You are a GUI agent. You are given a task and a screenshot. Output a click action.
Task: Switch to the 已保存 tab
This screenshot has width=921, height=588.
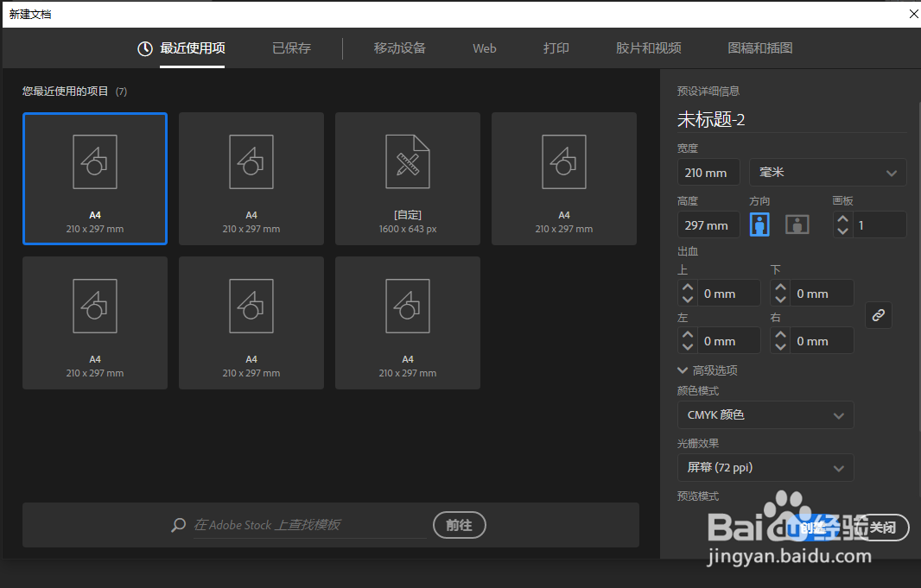(291, 48)
